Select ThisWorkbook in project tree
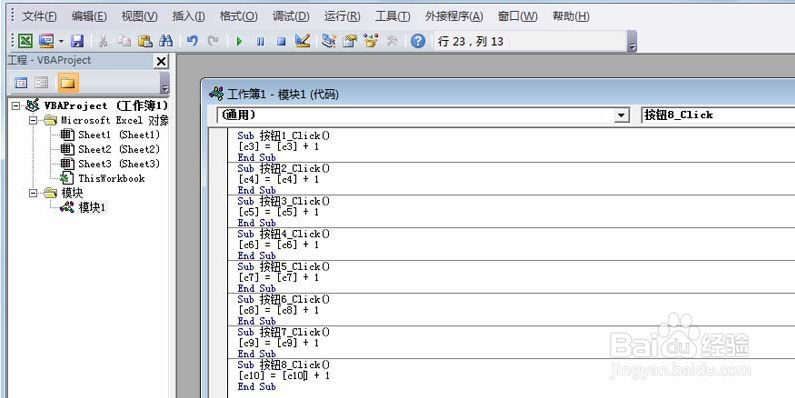This screenshot has height=398, width=795. coord(112,178)
